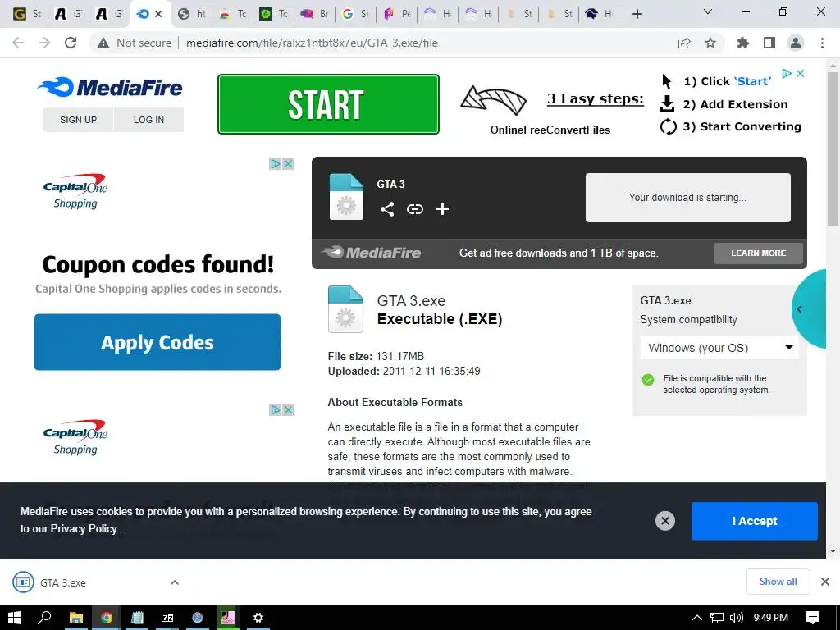
Task: Click the browser forward arrow
Action: pos(44,43)
